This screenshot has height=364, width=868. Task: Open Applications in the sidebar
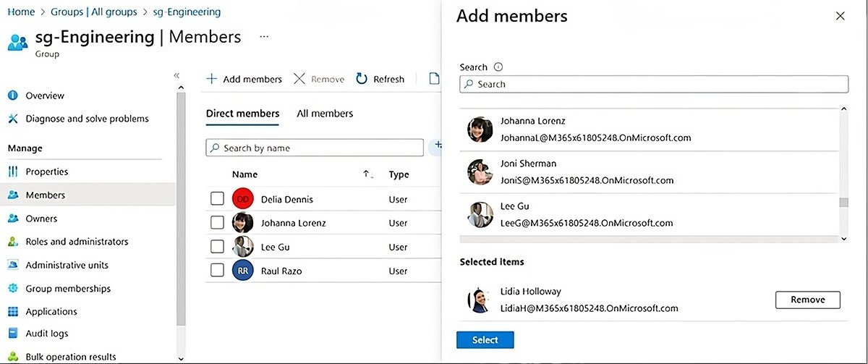51,311
